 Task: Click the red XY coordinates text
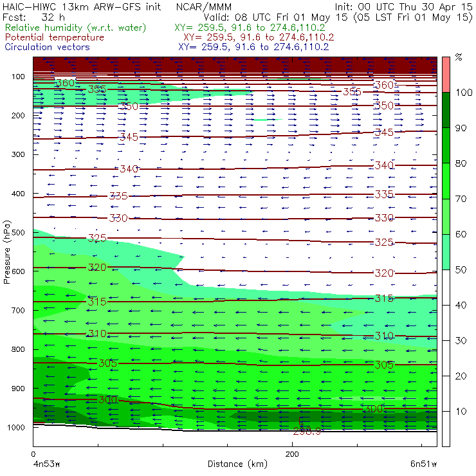coord(259,37)
